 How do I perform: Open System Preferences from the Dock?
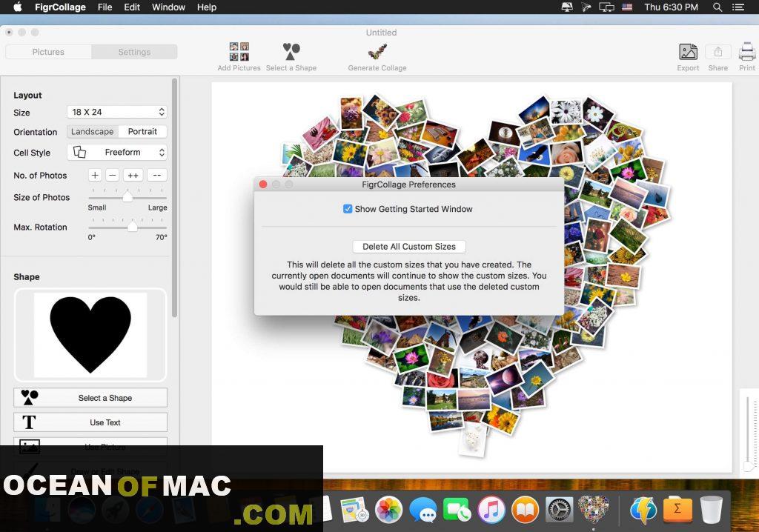pyautogui.click(x=560, y=510)
